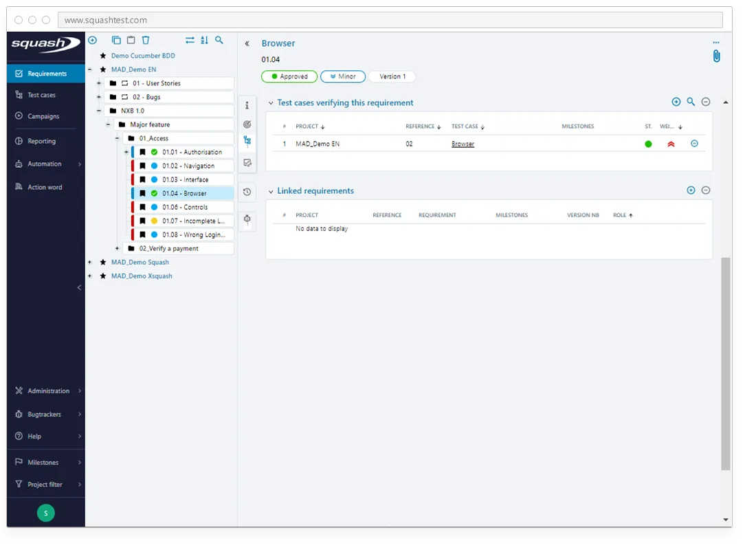
Task: Open the Requirements workspace
Action: [46, 74]
